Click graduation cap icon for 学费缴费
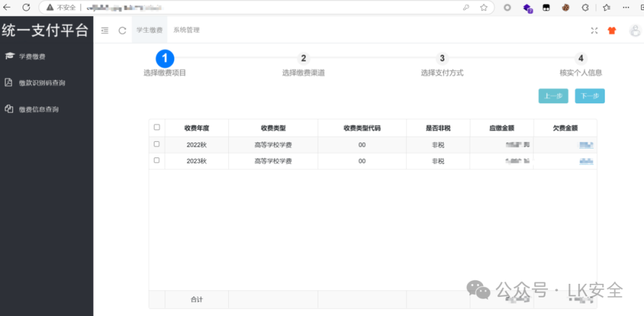This screenshot has height=316, width=644. 10,56
